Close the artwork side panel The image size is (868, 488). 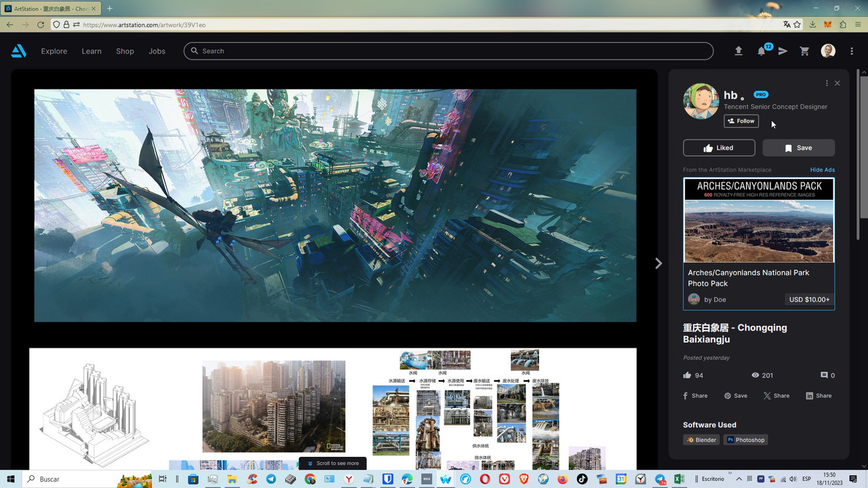point(837,83)
